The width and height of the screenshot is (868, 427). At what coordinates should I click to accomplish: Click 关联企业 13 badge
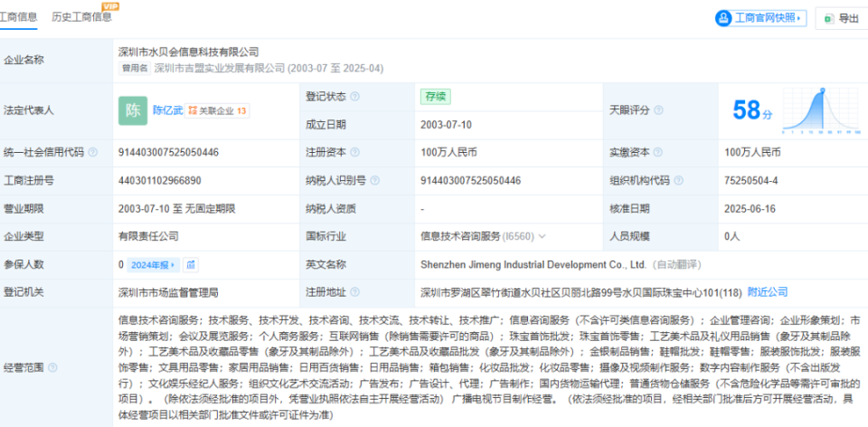click(x=217, y=110)
